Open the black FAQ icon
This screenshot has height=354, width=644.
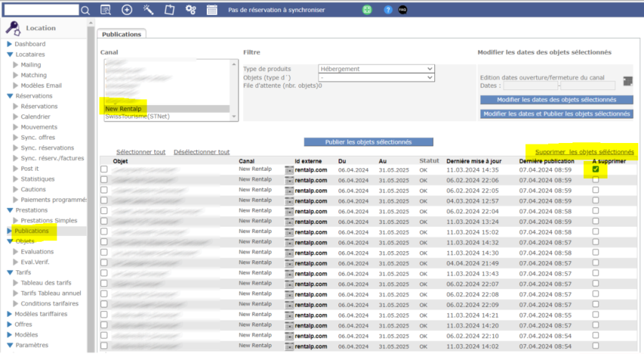coord(403,10)
